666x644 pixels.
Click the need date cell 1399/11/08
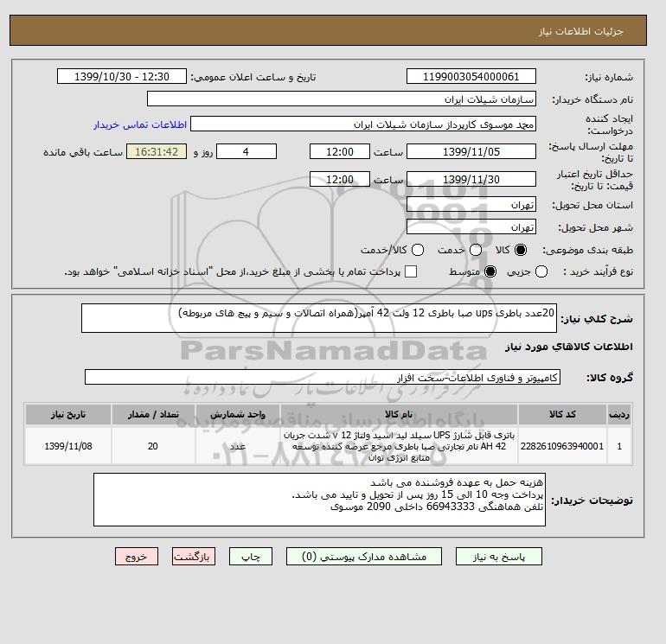(68, 446)
